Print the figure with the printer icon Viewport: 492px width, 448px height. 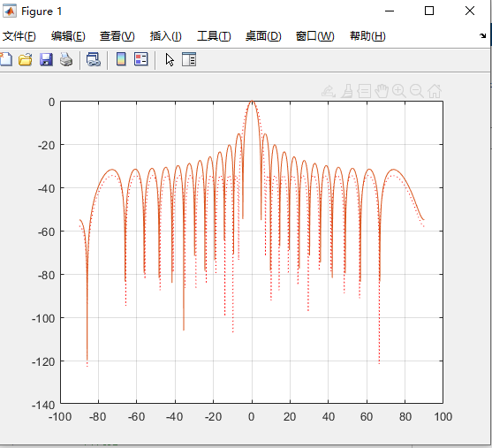click(66, 59)
